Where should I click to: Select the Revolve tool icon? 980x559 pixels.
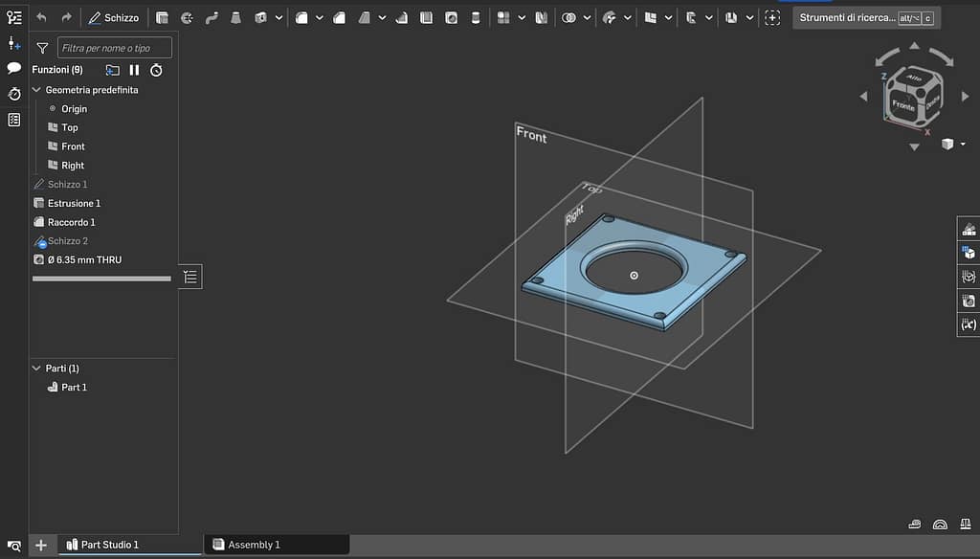pos(187,17)
